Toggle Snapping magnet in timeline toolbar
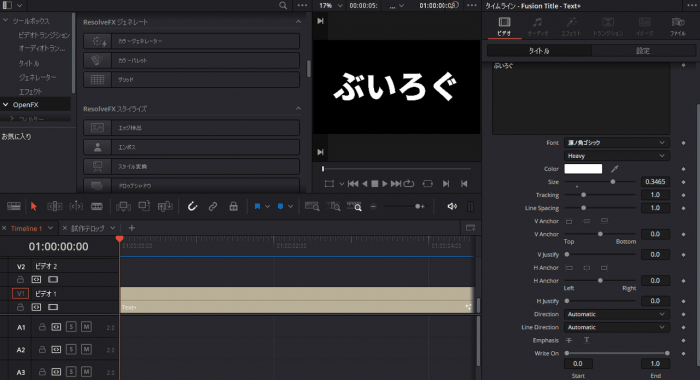Screen dimensions: 700x380 point(192,206)
